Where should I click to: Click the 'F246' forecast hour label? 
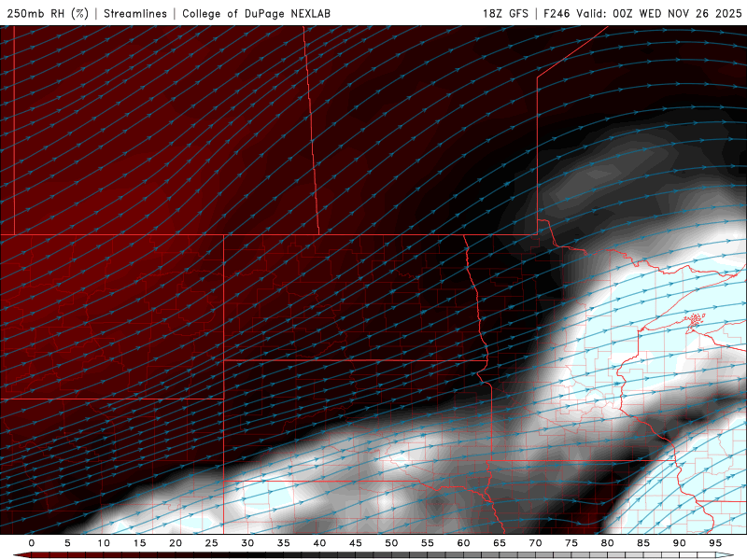coord(557,13)
